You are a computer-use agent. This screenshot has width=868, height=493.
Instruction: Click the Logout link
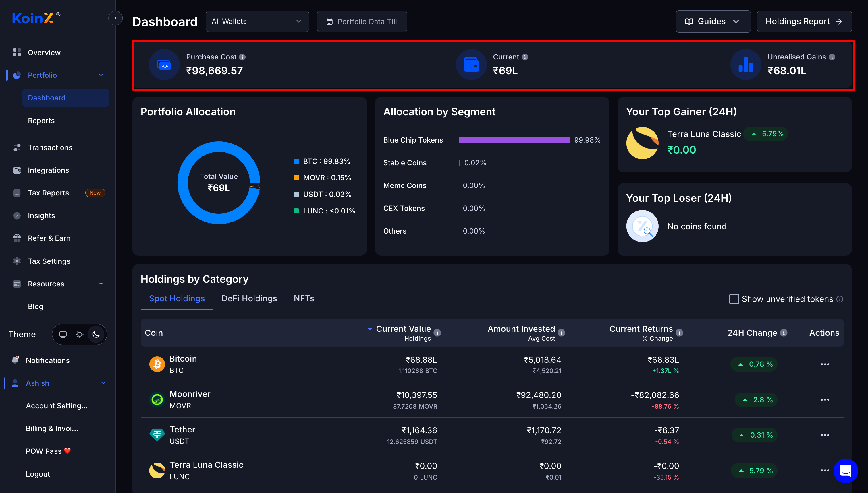[x=38, y=474]
